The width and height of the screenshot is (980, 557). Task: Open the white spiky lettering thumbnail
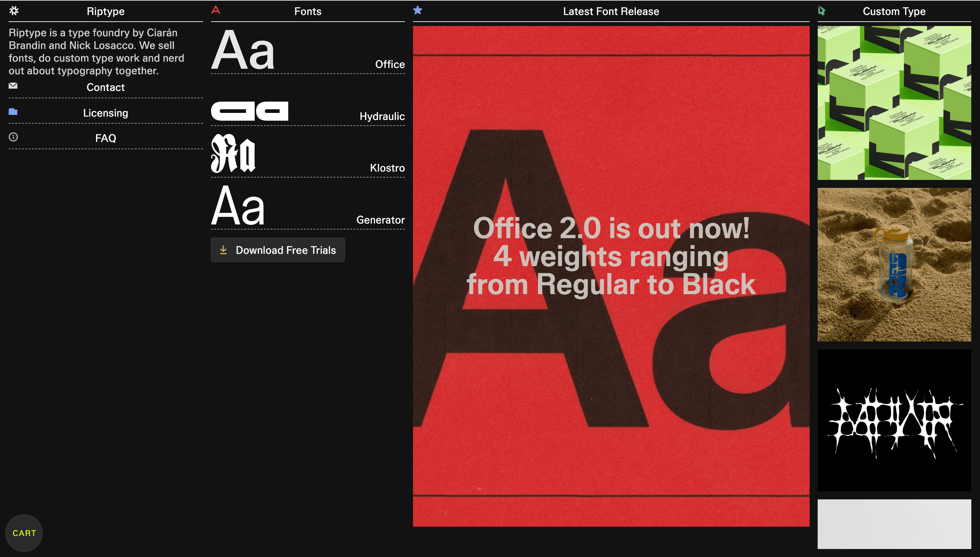click(x=894, y=420)
